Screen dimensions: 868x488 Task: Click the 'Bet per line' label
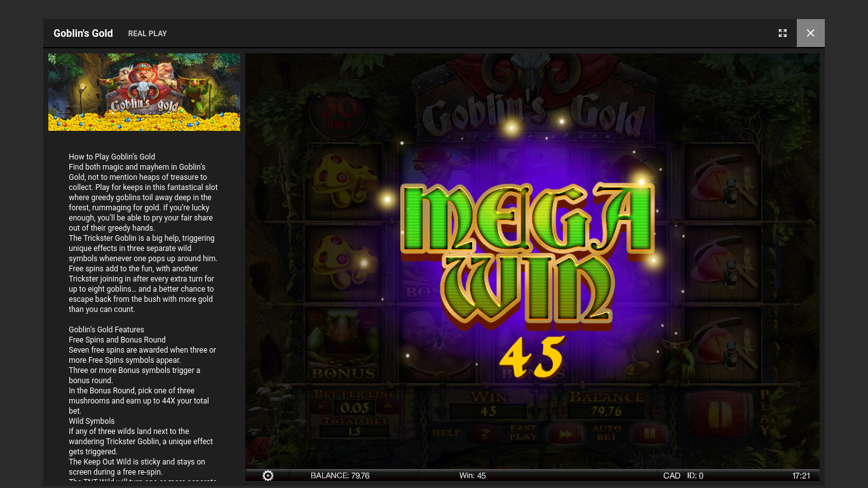pyautogui.click(x=355, y=394)
